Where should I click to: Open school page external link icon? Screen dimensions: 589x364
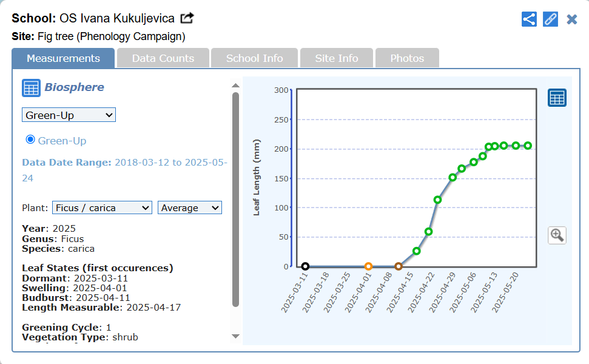[187, 18]
